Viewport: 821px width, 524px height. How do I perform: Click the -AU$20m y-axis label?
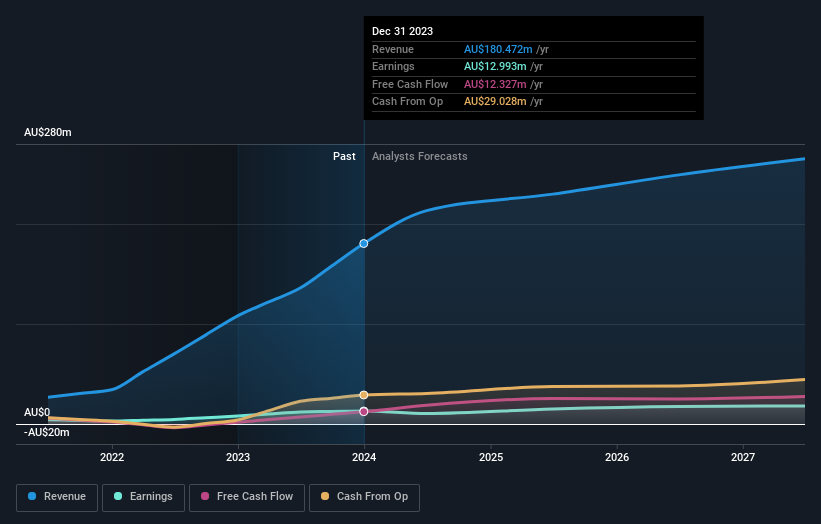click(47, 432)
